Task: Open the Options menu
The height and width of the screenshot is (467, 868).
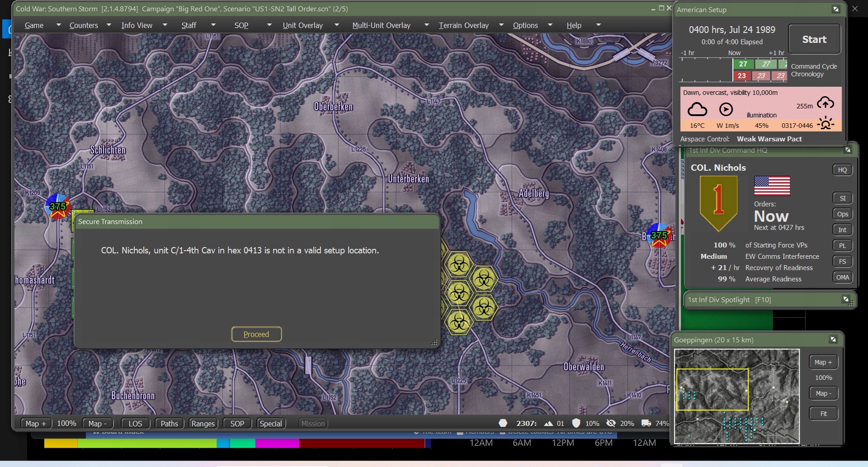Action: tap(525, 25)
